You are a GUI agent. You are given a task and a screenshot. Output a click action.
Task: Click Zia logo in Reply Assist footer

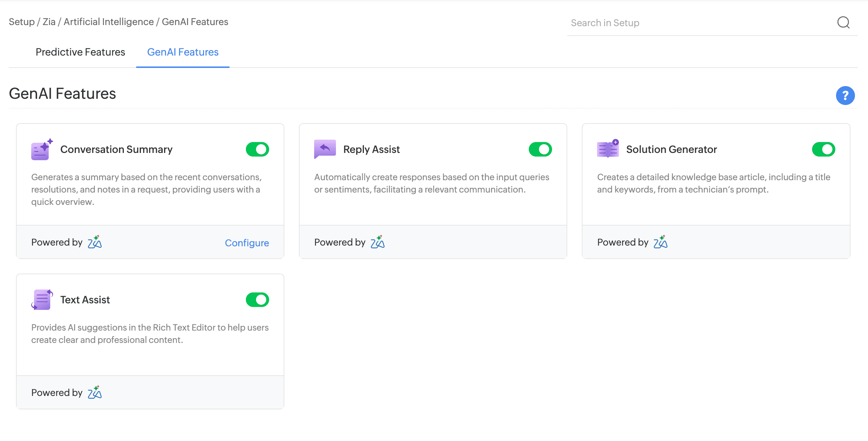click(378, 242)
